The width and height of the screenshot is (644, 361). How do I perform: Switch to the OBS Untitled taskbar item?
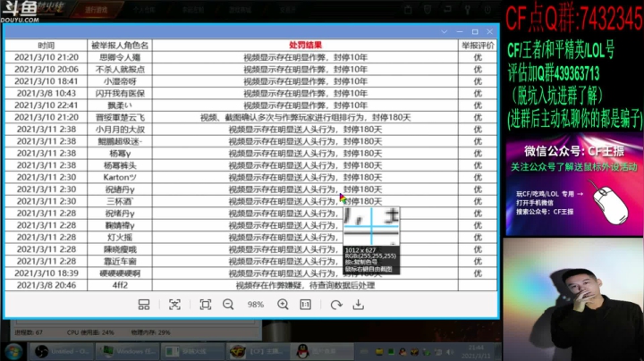coord(62,351)
